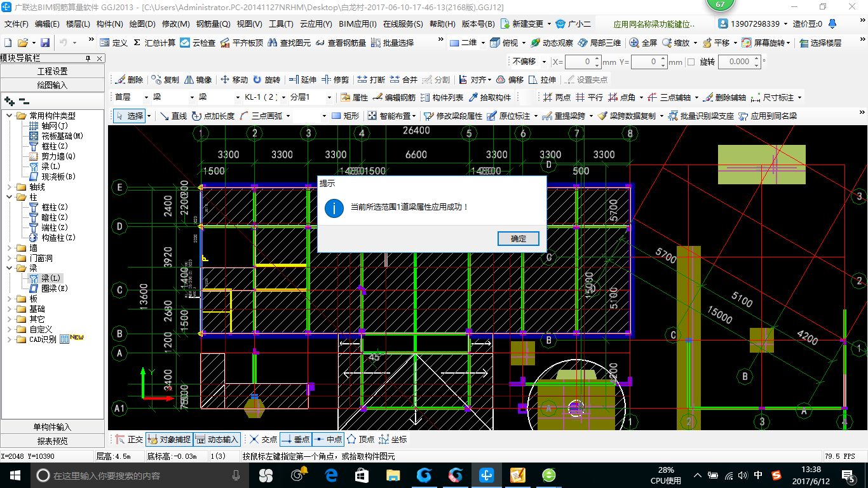Click the 镜像 tool
The image size is (868, 488).
click(x=198, y=79)
